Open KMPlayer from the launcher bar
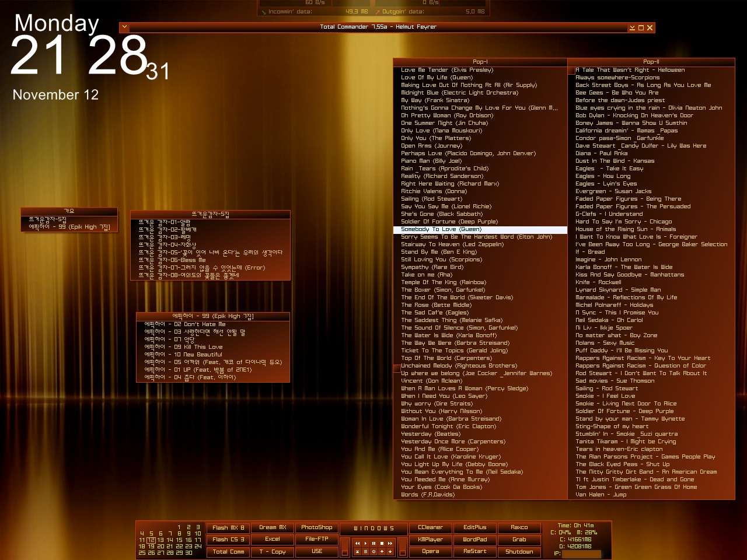The width and height of the screenshot is (747, 560). (x=431, y=540)
